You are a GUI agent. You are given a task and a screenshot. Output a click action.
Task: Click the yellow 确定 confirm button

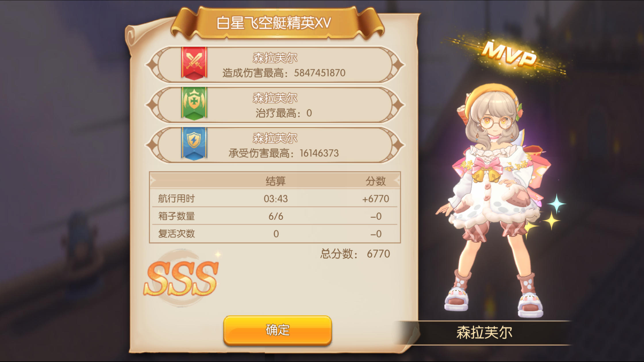point(278,330)
